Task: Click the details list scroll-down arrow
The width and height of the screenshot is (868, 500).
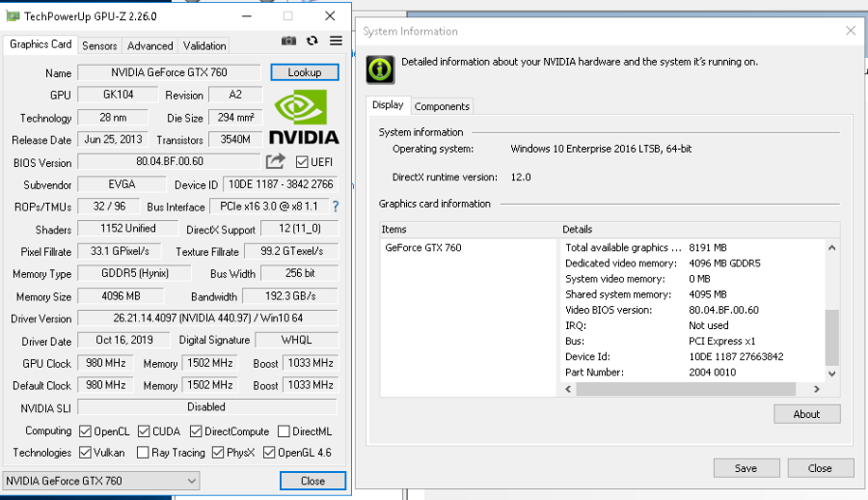Action: [x=831, y=374]
